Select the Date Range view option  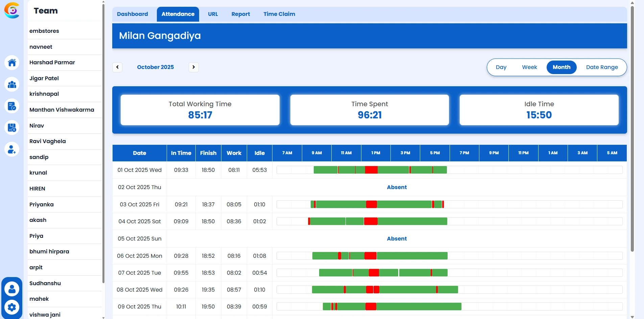click(x=602, y=67)
